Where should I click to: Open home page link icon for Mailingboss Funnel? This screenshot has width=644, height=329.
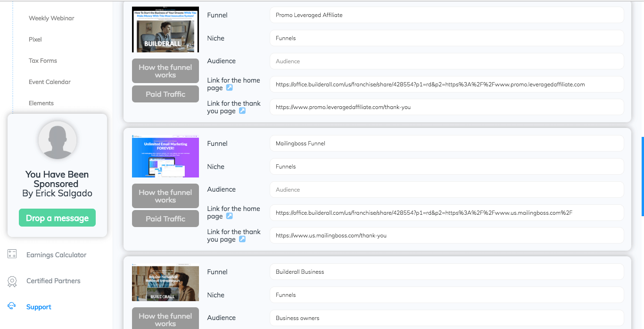pyautogui.click(x=230, y=216)
